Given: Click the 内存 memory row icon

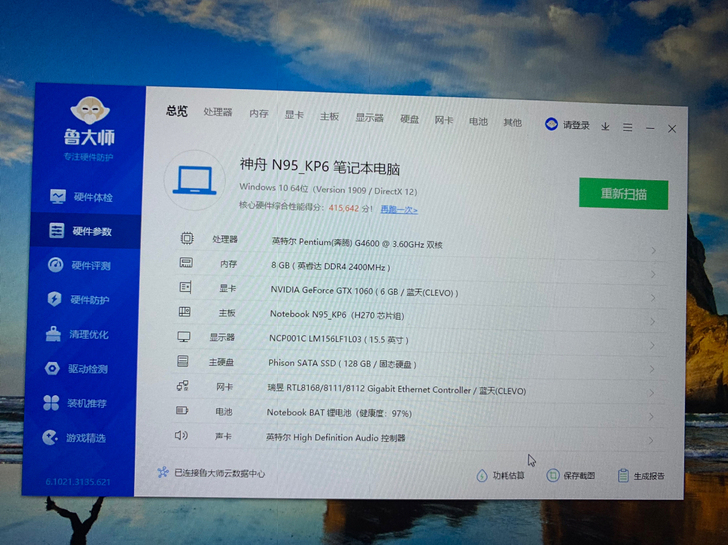Looking at the screenshot, I should [x=186, y=263].
